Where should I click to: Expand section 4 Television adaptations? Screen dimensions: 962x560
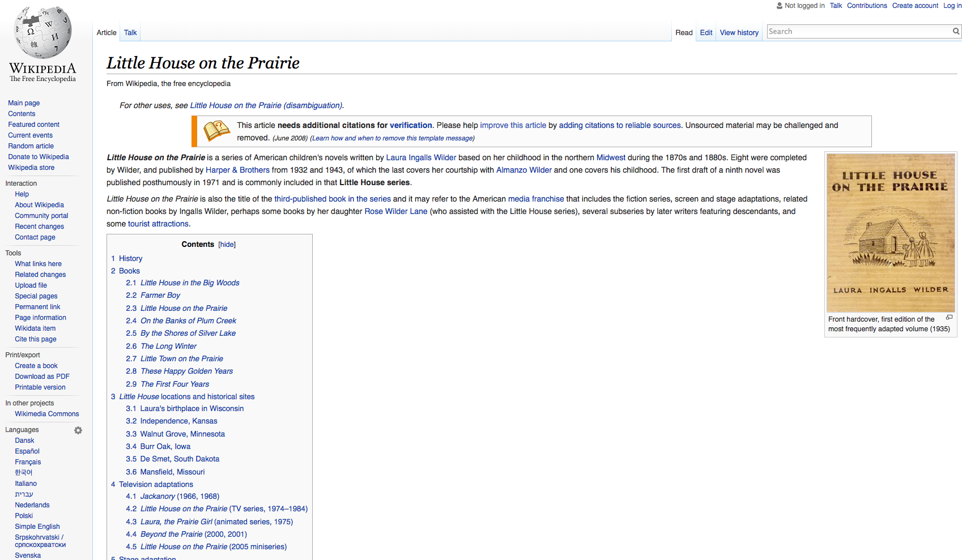tap(156, 484)
